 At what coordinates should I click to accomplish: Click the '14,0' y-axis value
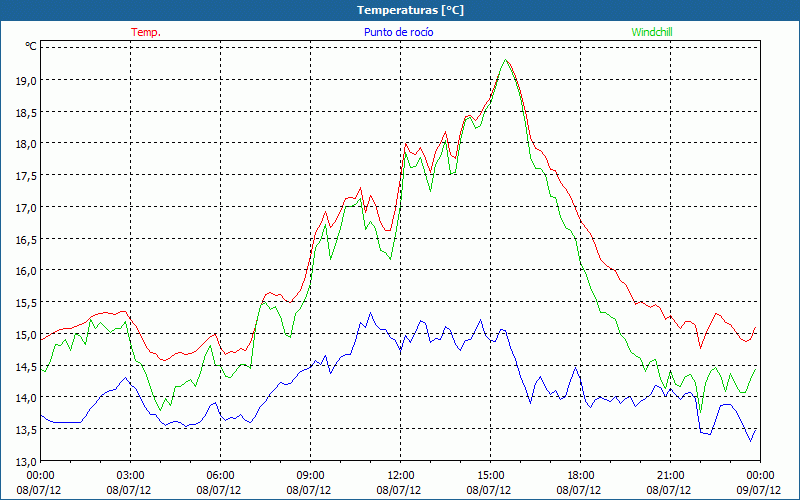(x=26, y=398)
